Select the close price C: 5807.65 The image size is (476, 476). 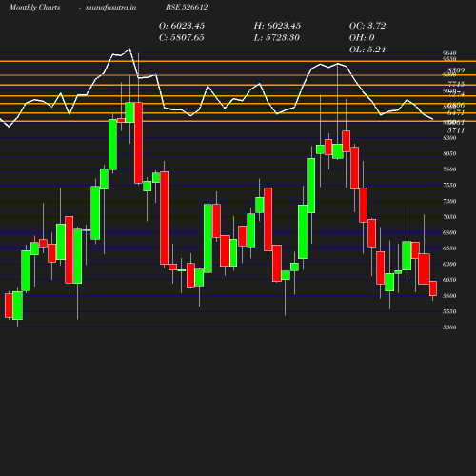click(182, 37)
